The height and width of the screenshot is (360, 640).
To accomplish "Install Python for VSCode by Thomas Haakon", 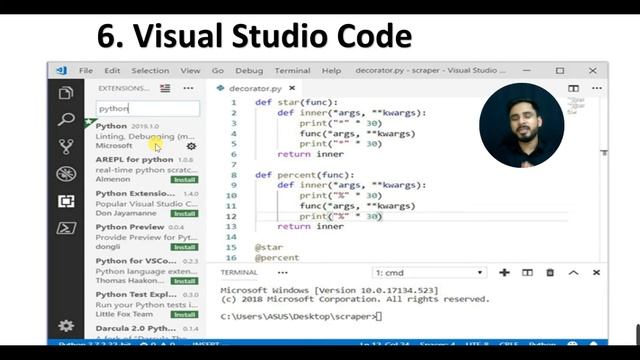I will 184,281.
